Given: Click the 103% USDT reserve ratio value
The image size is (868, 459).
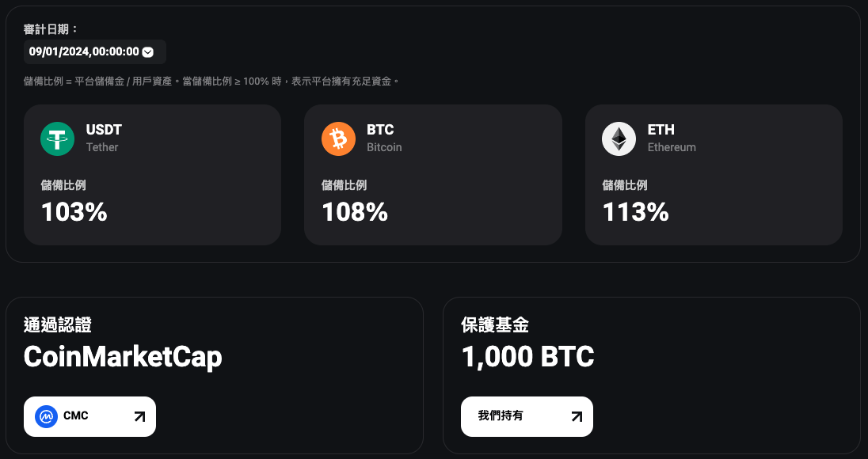Looking at the screenshot, I should [74, 212].
